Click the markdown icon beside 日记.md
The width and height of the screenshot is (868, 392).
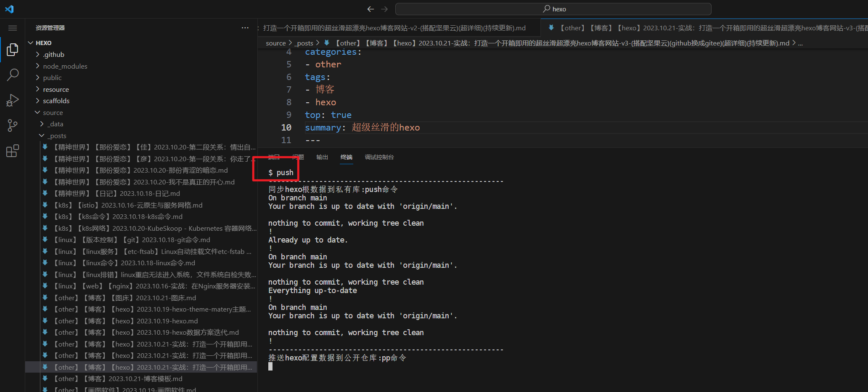click(45, 193)
